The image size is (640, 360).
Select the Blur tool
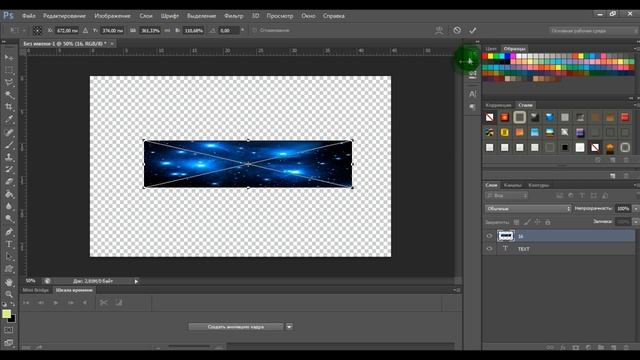tap(9, 207)
